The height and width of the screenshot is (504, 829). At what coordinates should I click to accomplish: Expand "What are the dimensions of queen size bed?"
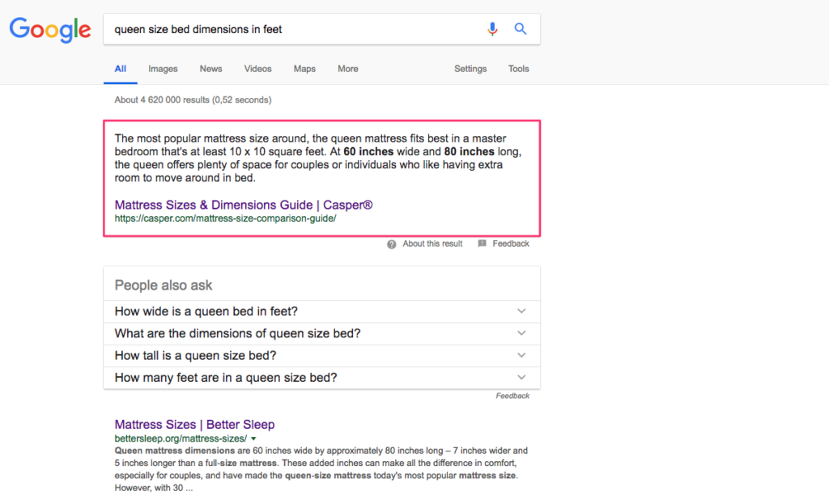(521, 333)
